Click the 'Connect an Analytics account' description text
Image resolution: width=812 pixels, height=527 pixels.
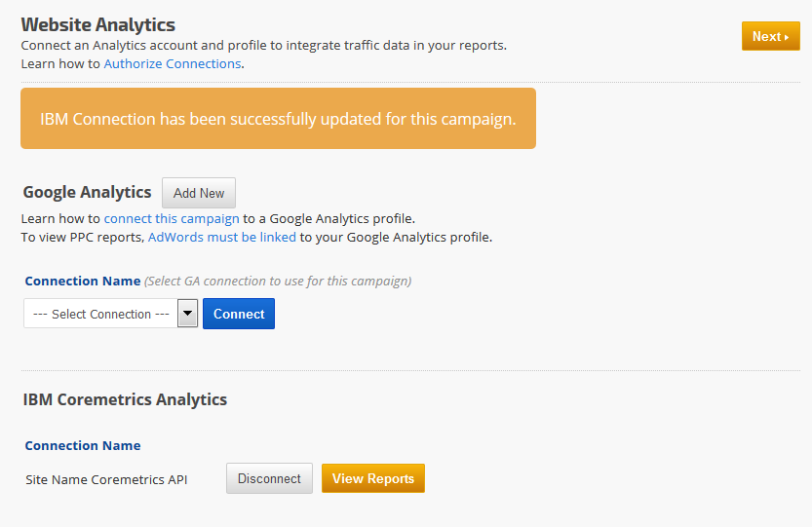(x=263, y=45)
